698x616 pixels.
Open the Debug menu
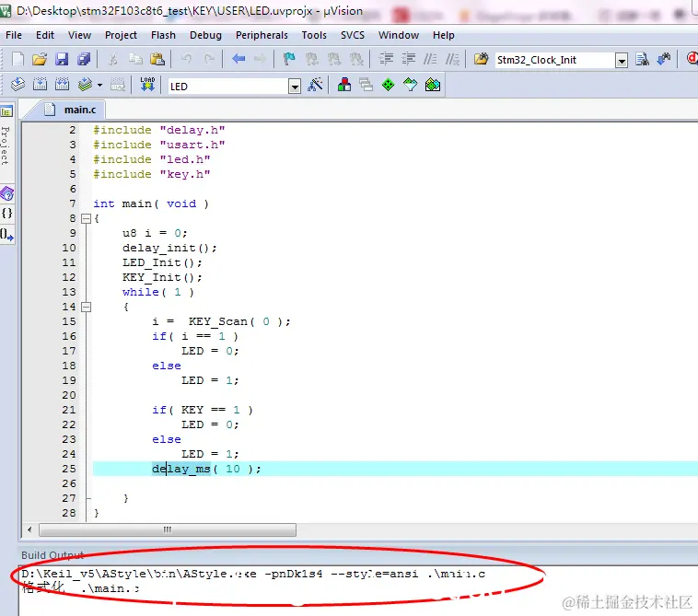click(205, 35)
